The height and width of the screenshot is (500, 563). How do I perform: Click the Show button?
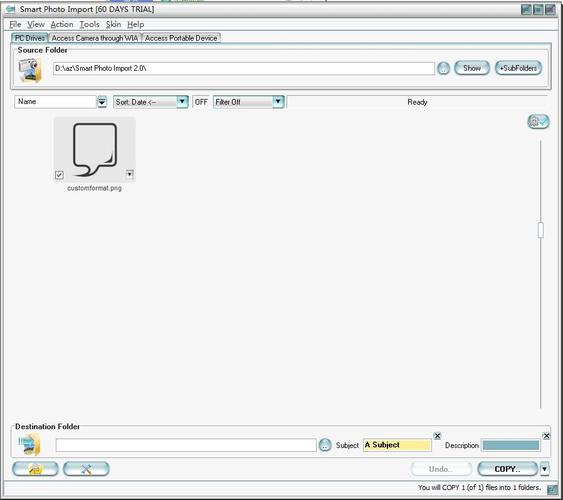[472, 68]
